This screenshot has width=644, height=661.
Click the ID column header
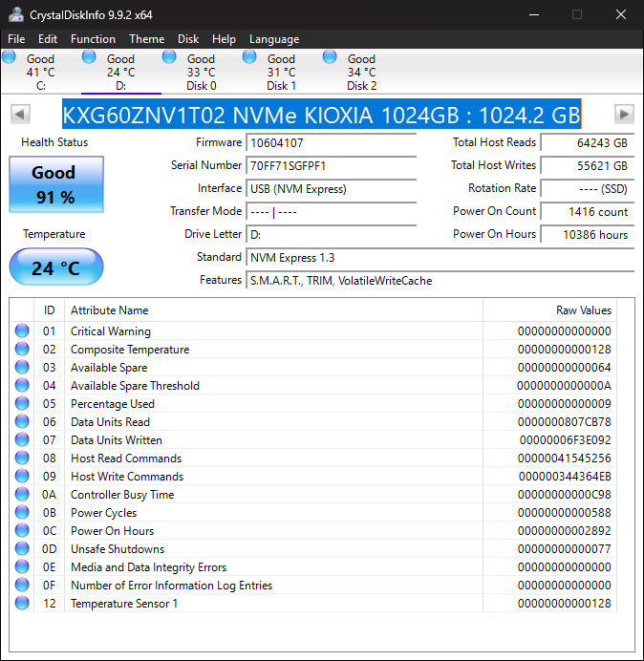tap(49, 310)
